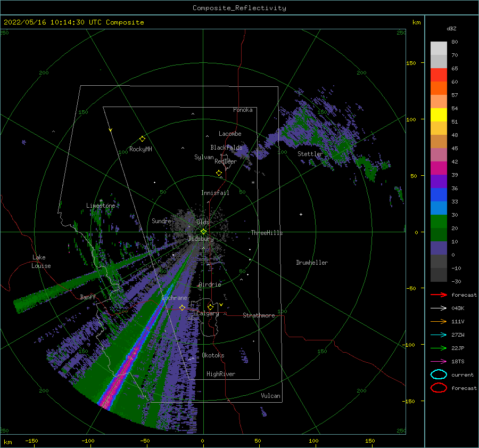The height and width of the screenshot is (448, 479).
Task: Select the 54 dBZ yellow color swatch
Action: [x=439, y=115]
